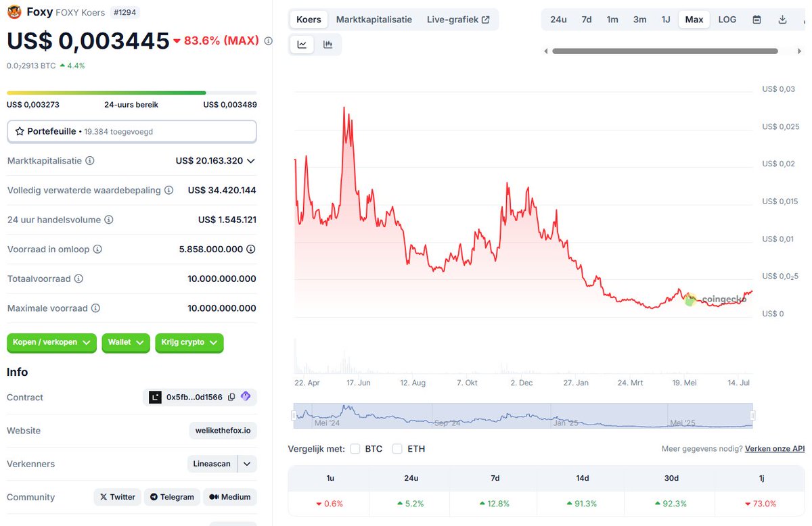
Task: Click the #1294 rank badge
Action: tap(125, 12)
